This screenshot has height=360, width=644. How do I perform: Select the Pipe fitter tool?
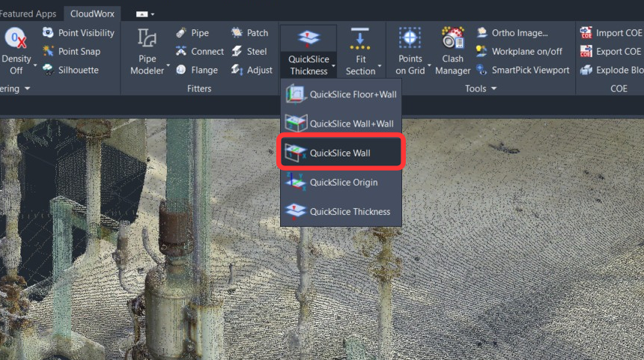click(192, 33)
